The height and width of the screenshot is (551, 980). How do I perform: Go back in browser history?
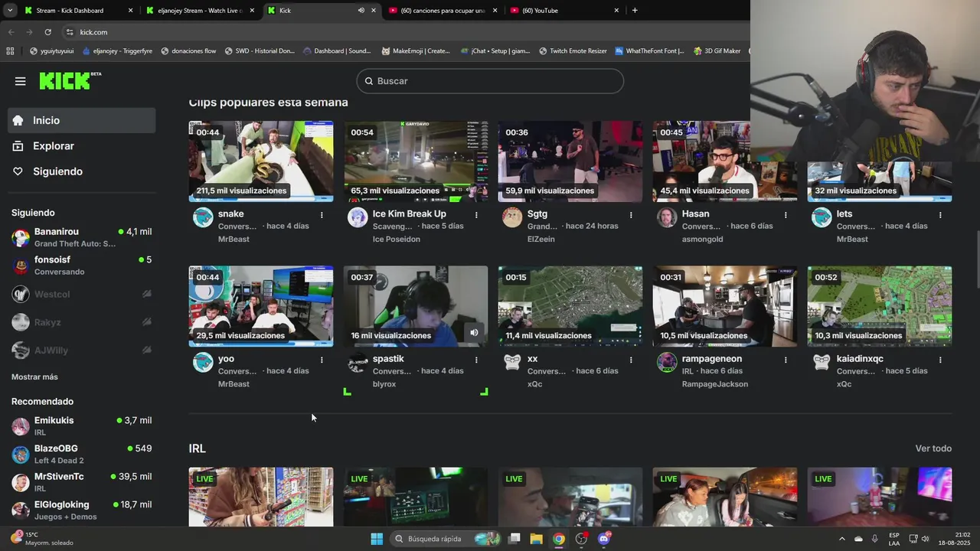pyautogui.click(x=11, y=32)
